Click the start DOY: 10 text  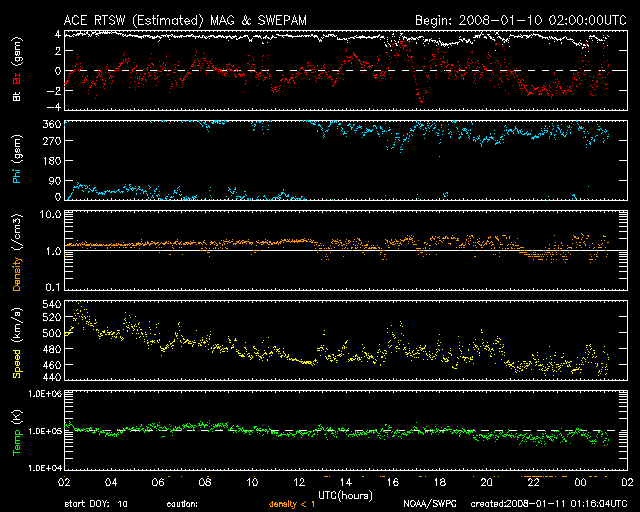tap(97, 504)
